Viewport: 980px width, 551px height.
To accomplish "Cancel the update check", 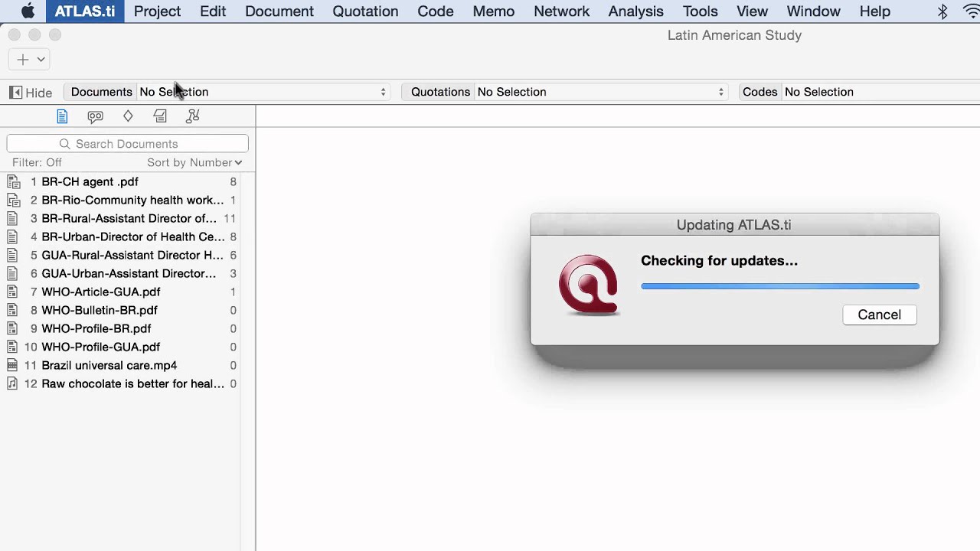I will pos(879,315).
